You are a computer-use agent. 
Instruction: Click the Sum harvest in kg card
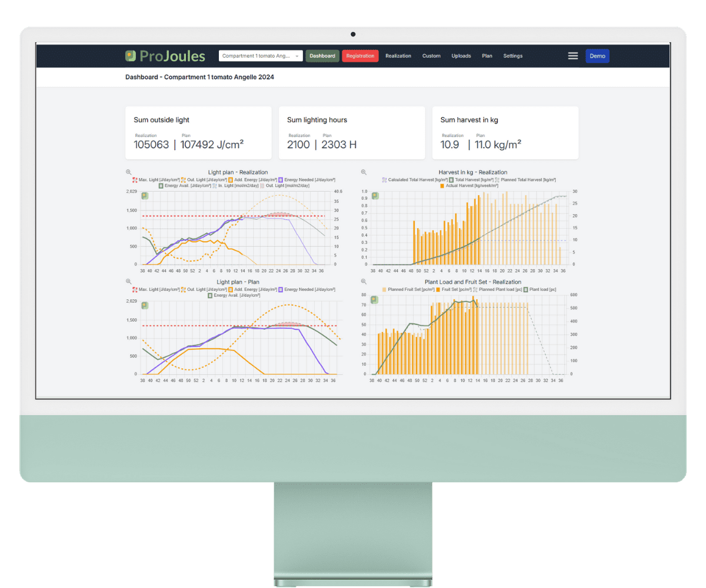pos(505,133)
